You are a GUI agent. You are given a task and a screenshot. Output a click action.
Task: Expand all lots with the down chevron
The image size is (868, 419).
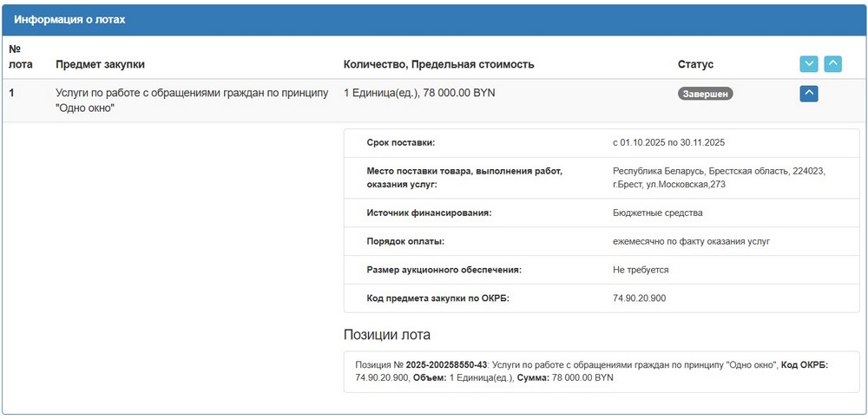809,64
